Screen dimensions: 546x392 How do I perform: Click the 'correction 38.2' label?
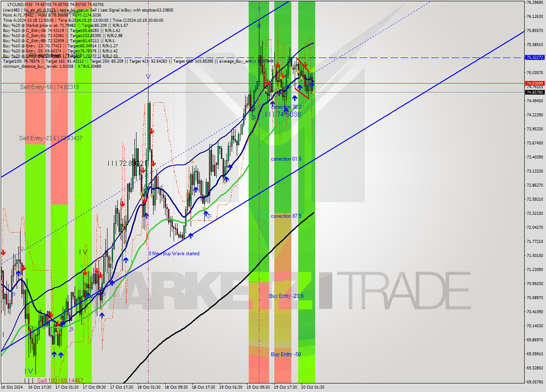[286, 107]
